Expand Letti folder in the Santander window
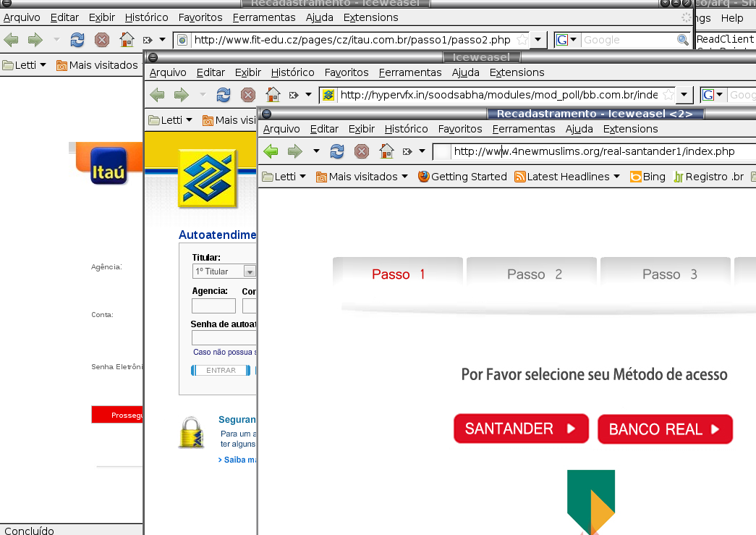The height and width of the screenshot is (535, 756). click(284, 177)
